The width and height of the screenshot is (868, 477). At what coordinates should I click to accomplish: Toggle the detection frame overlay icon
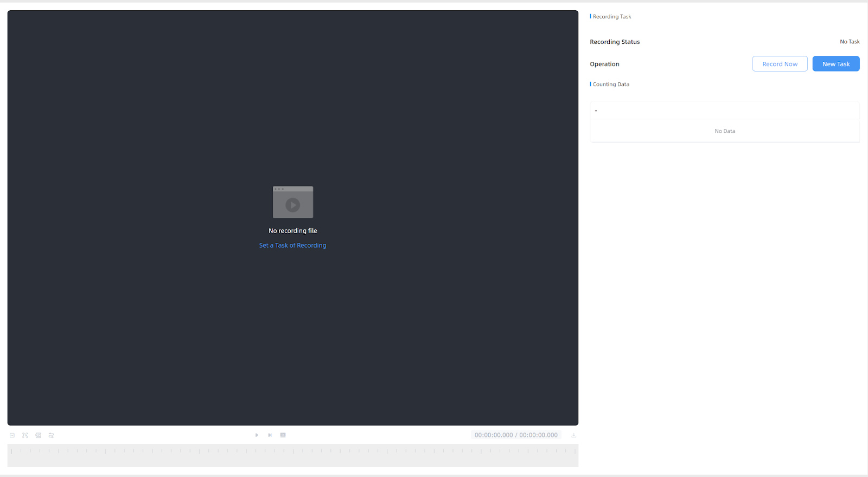(x=25, y=435)
